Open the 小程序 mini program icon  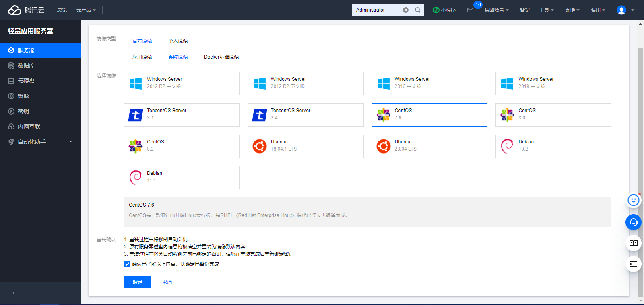pos(436,10)
